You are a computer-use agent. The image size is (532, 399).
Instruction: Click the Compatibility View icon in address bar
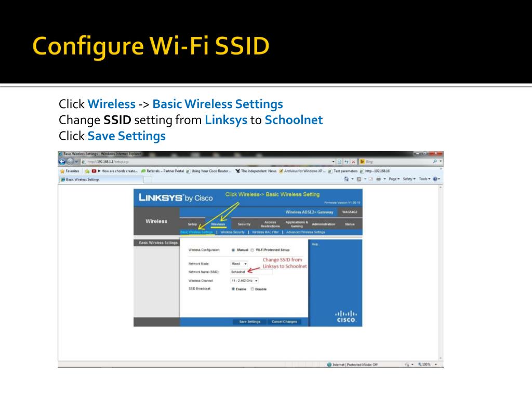point(340,162)
